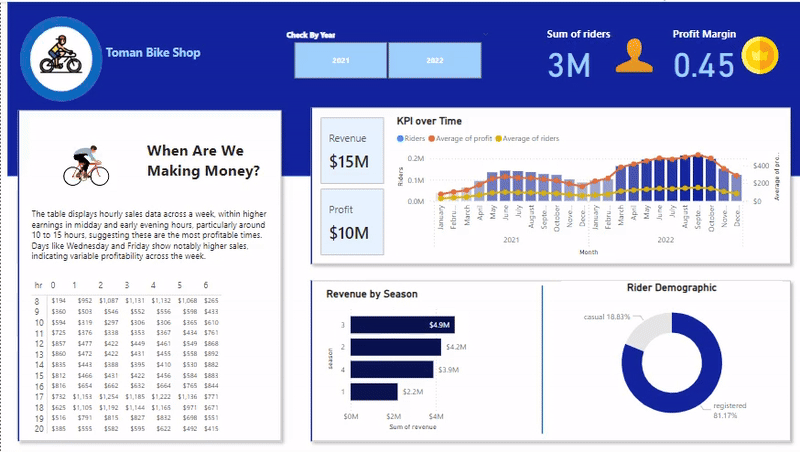The width and height of the screenshot is (800, 452).
Task: Click the Rider Demographic chart title
Action: (671, 288)
